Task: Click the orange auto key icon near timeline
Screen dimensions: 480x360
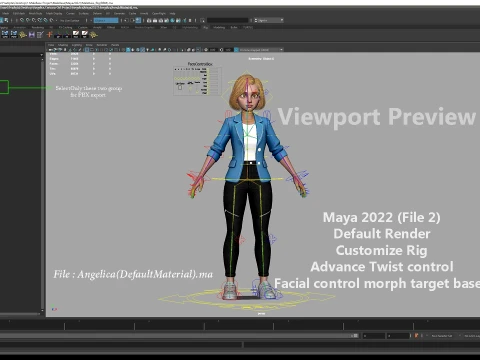Action: click(x=416, y=336)
